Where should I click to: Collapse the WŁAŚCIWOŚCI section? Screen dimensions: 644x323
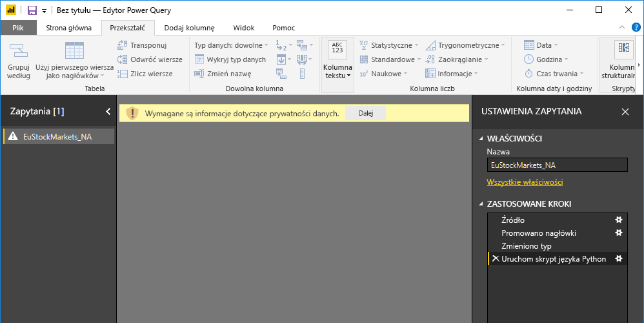(x=481, y=139)
